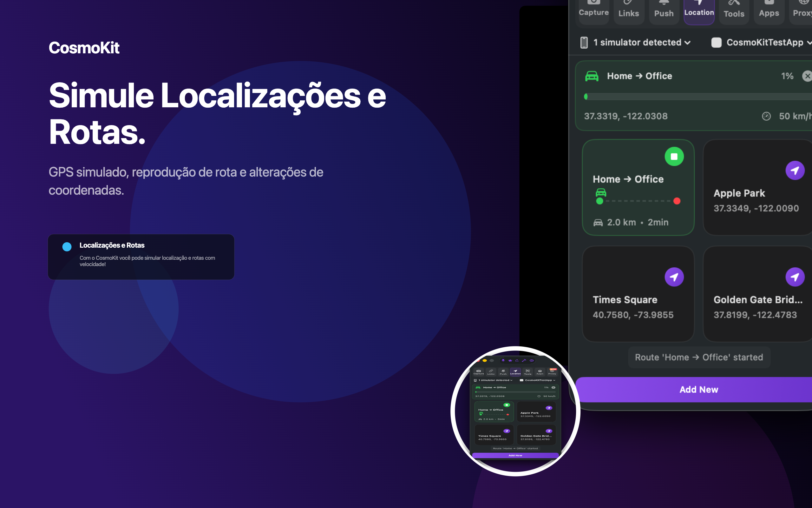This screenshot has height=508, width=812.
Task: Click the phone icon beside '1 simulator detected' in the large panel
Action: [x=584, y=43]
